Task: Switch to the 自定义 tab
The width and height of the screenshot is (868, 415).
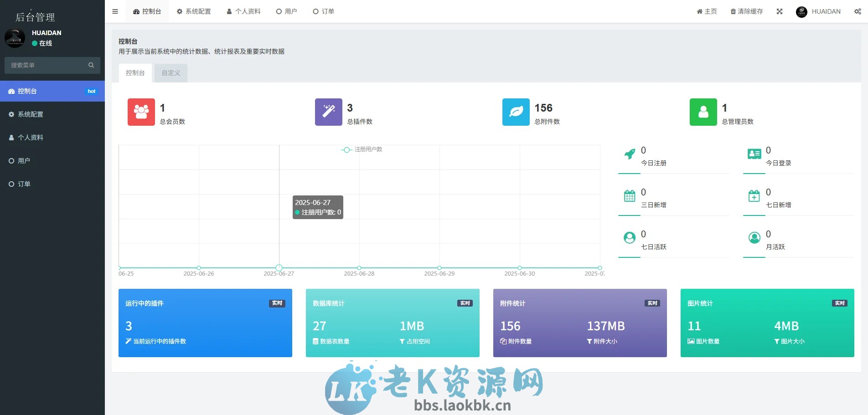Action: click(x=170, y=73)
